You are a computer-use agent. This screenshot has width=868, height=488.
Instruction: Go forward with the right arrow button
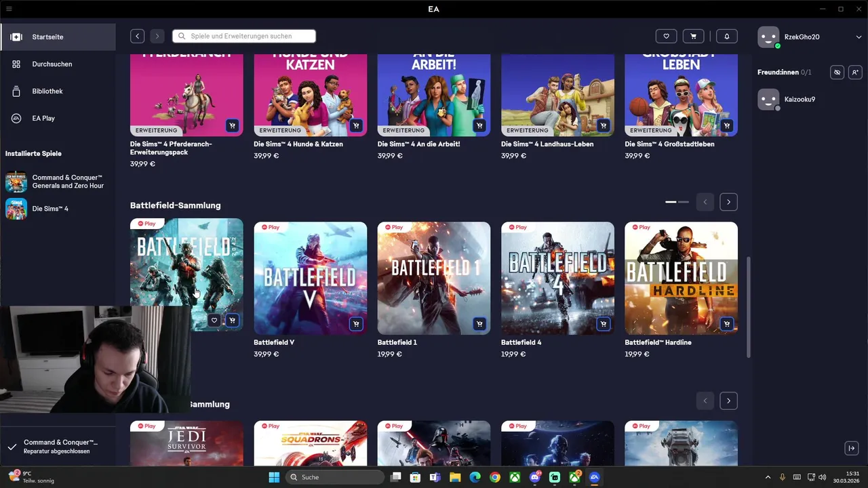(157, 36)
